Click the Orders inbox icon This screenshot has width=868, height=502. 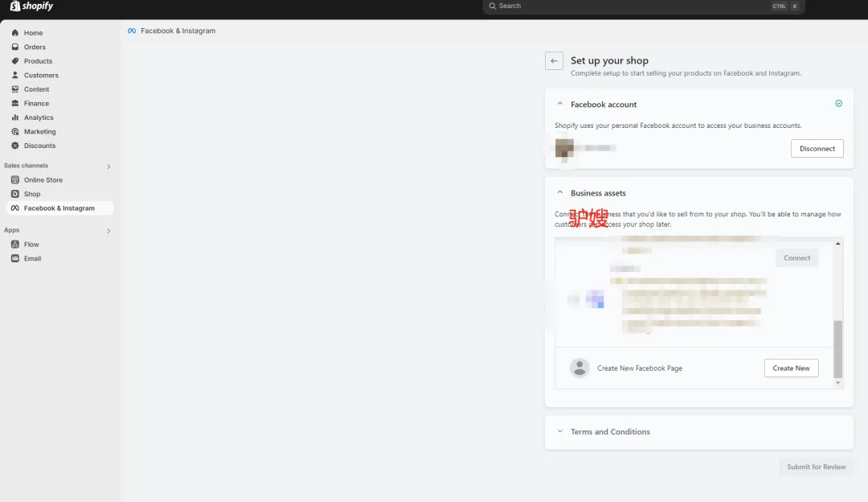pos(15,47)
